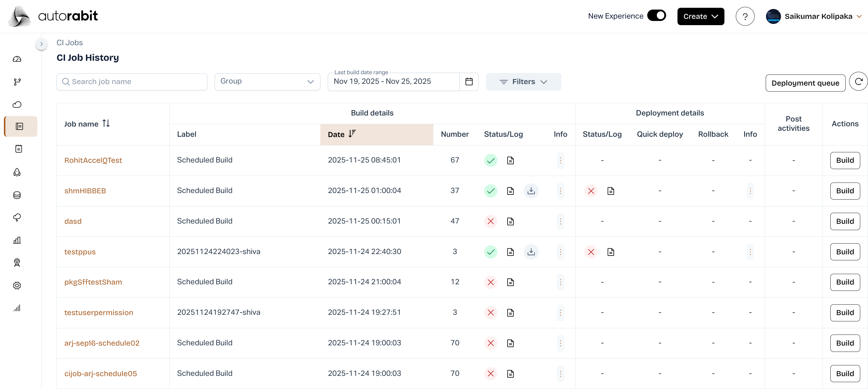Open the database sidebar icon

tap(17, 195)
